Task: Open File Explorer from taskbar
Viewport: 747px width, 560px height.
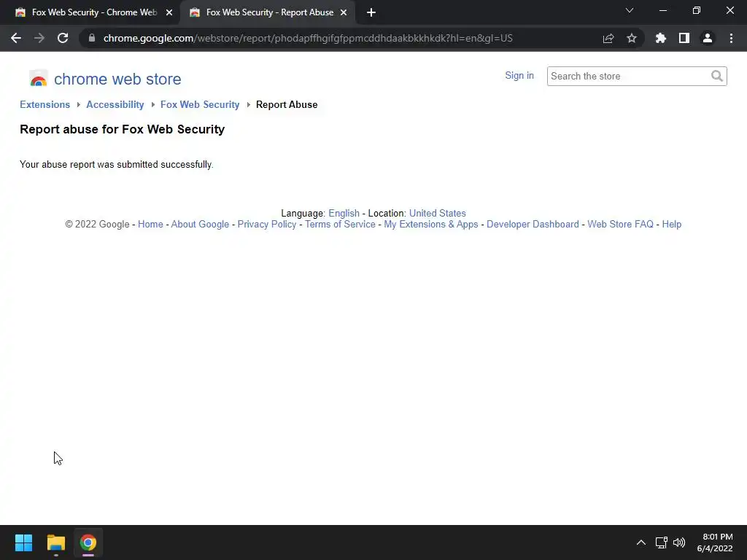Action: click(x=55, y=542)
